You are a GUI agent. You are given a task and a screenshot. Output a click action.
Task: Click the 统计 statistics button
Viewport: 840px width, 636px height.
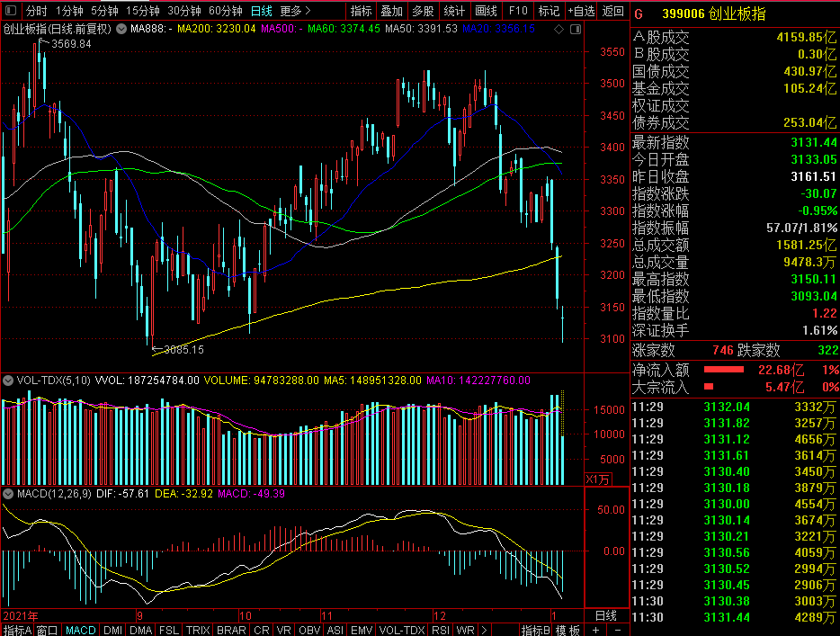(x=454, y=11)
